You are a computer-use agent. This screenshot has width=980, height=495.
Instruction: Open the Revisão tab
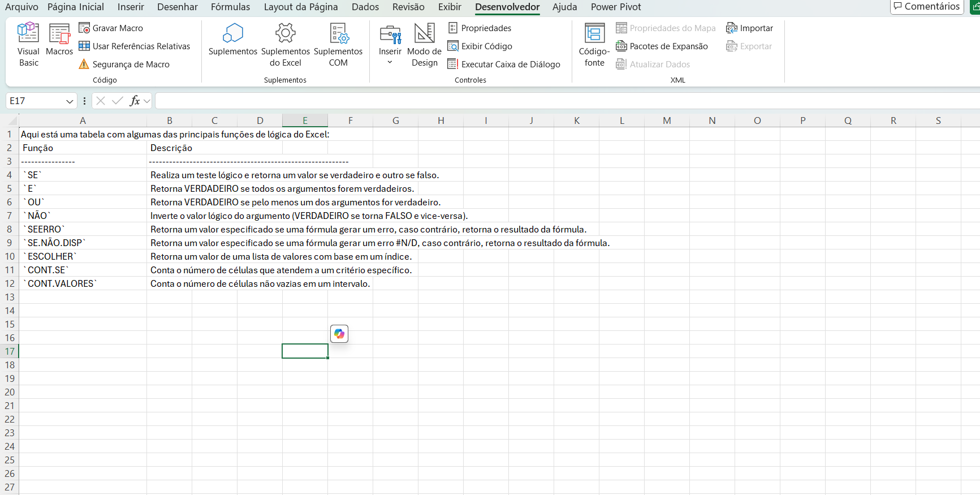(408, 7)
